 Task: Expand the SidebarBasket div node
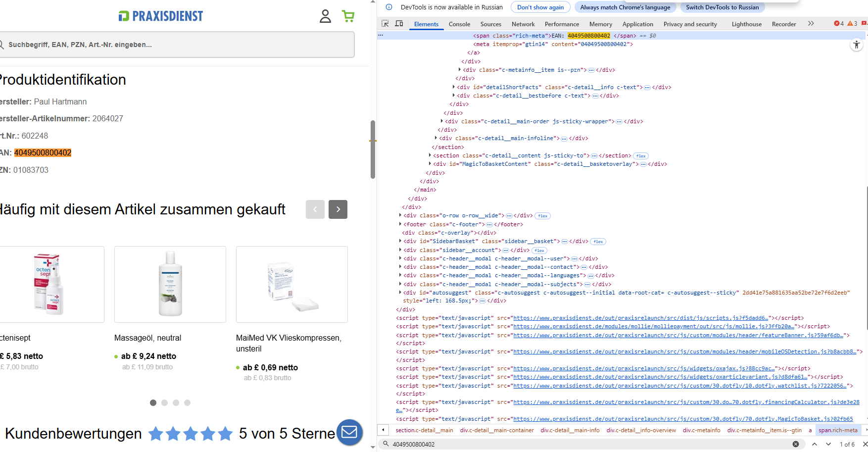click(400, 241)
